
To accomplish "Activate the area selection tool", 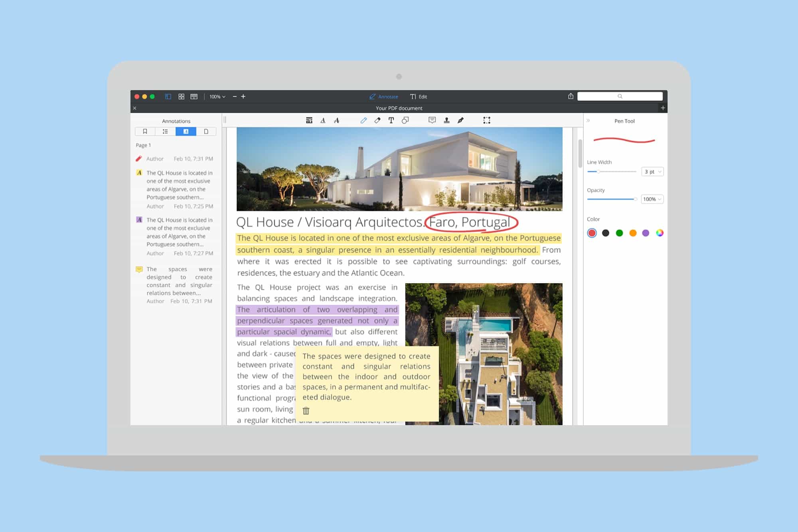I will tap(486, 120).
